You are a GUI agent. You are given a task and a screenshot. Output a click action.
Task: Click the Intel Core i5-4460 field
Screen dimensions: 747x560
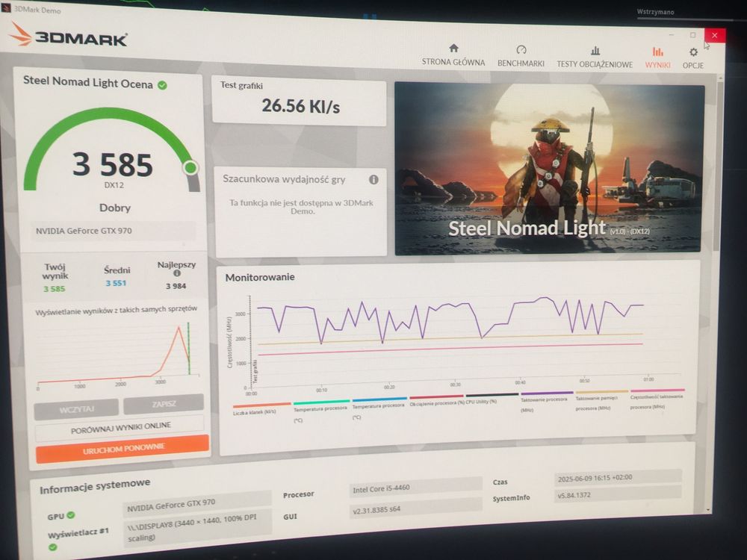coord(415,488)
